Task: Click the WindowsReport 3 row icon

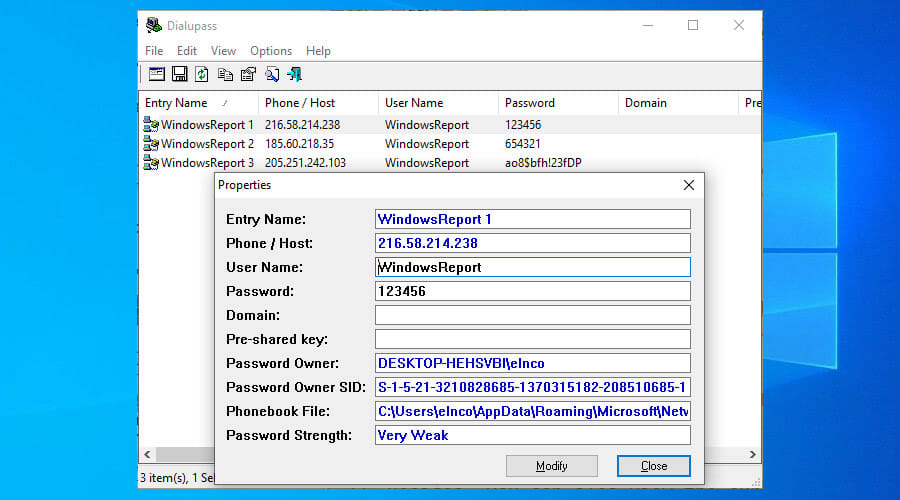Action: (x=151, y=162)
